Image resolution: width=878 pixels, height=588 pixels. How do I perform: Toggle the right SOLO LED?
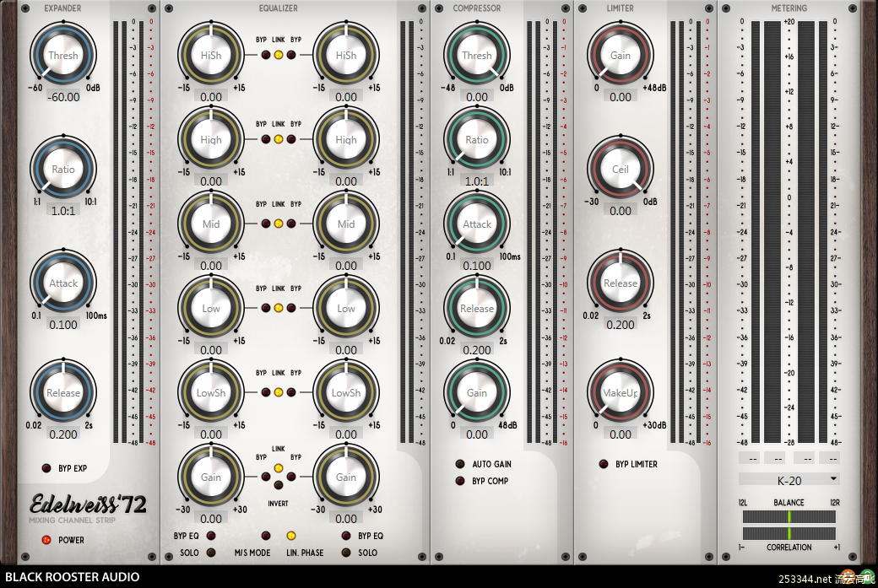pyautogui.click(x=346, y=553)
